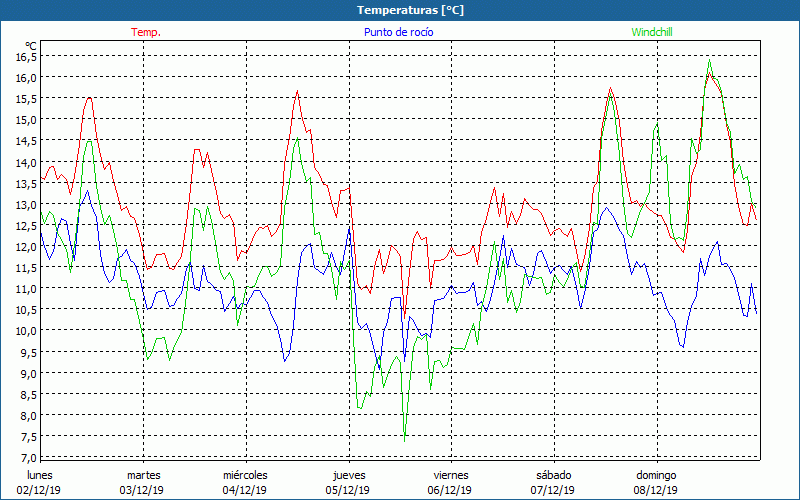Viewport: 800px width, 500px height.
Task: Click the 'Temperaturas [°C]' chart title
Action: [x=410, y=10]
